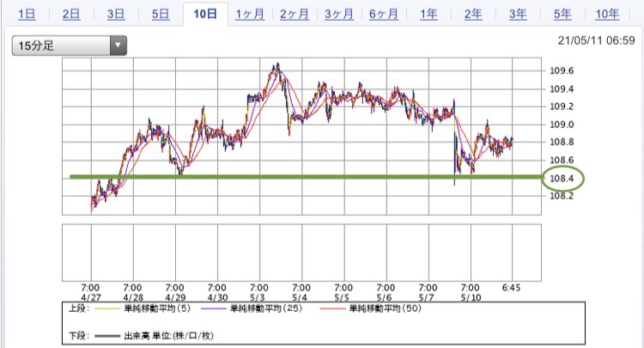
Task: Select the 2日 time range tab
Action: (71, 15)
